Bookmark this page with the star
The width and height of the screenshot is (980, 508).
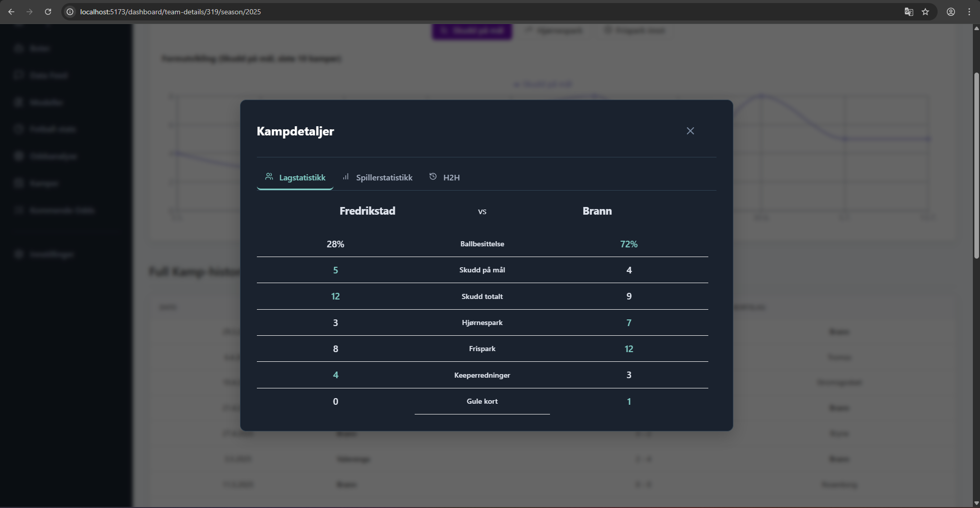pyautogui.click(x=925, y=12)
